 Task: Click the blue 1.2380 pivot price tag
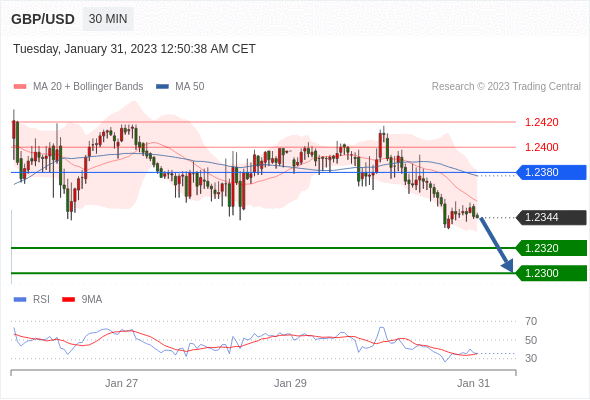pyautogui.click(x=551, y=172)
